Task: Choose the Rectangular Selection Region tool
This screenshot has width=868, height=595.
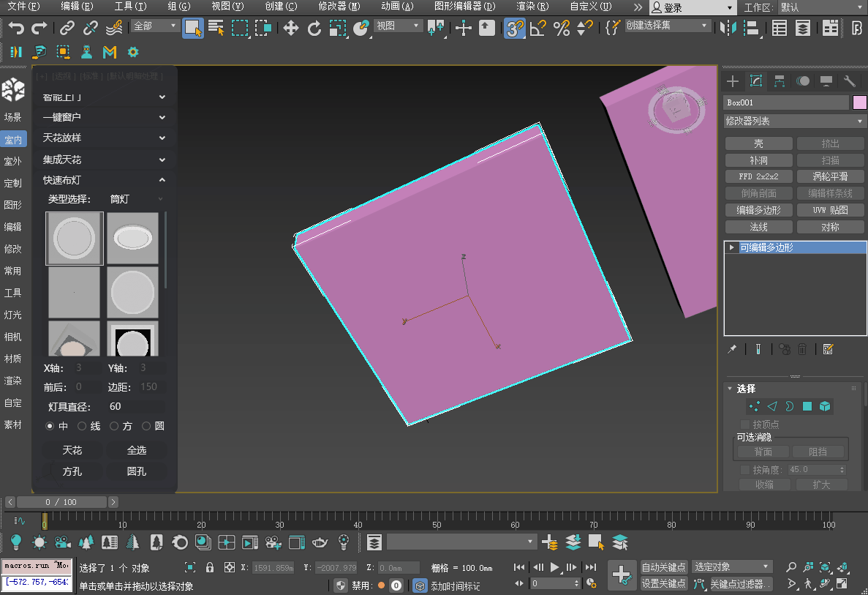Action: [x=240, y=27]
